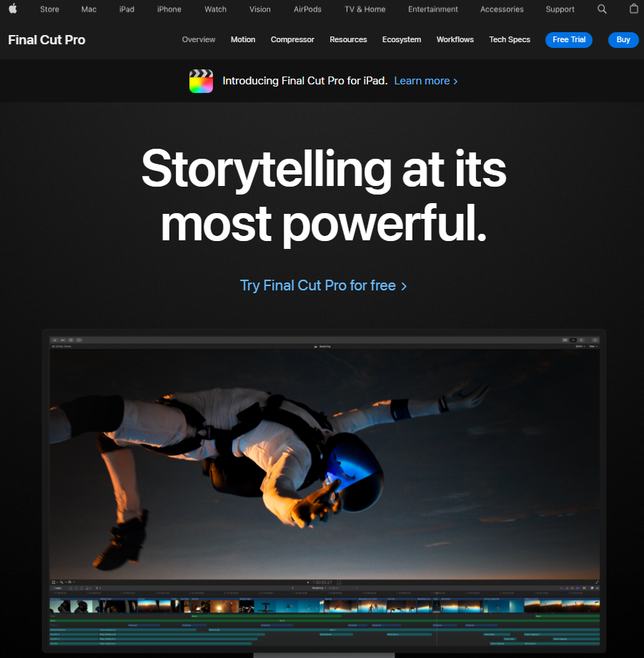The image size is (644, 658).
Task: Open the search magnifier icon
Action: point(602,9)
